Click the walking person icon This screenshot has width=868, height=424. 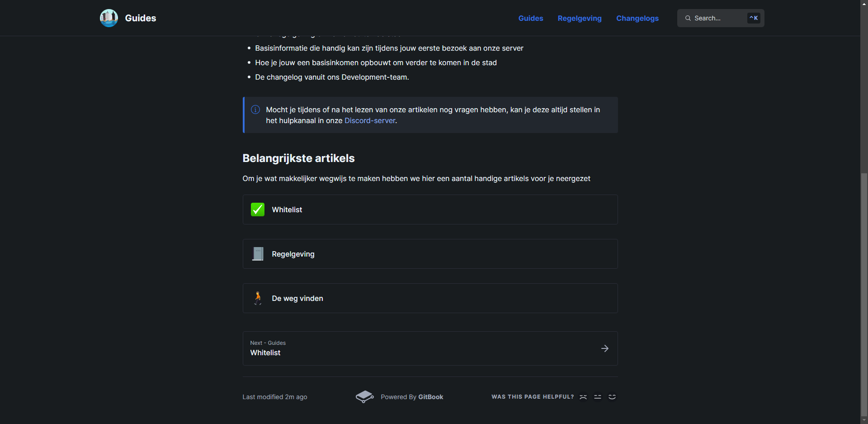coord(258,298)
